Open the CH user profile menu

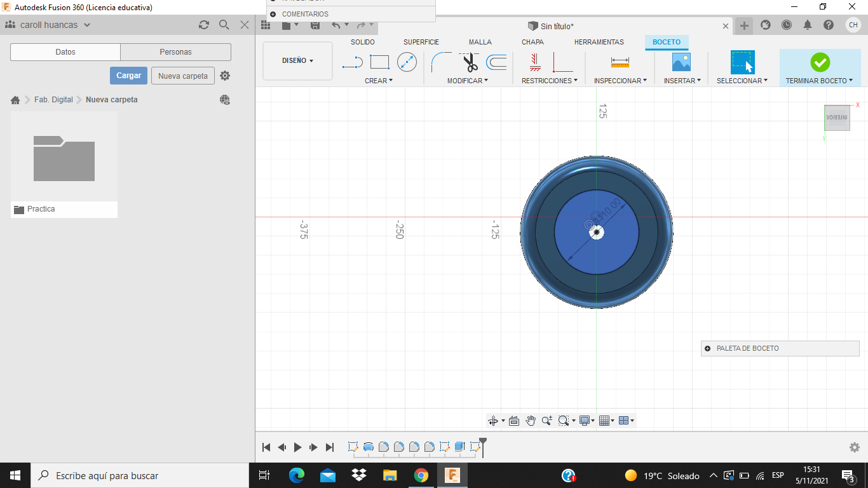click(x=853, y=25)
